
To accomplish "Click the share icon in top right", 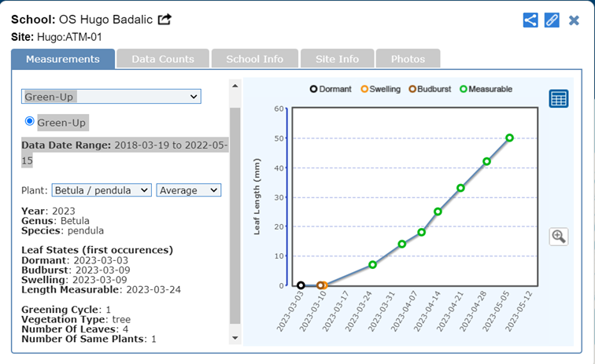I will click(530, 20).
